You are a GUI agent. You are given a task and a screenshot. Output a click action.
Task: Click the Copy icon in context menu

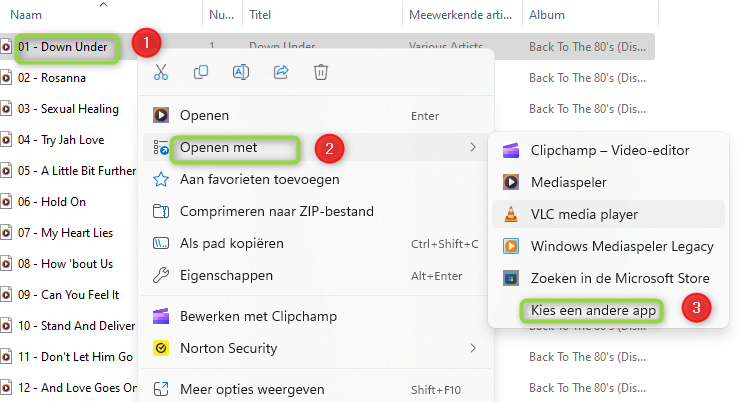pyautogui.click(x=201, y=72)
